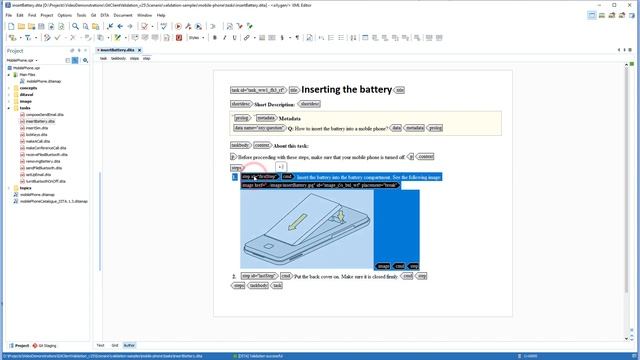Open the Edit menu
This screenshot has width=640, height=360.
pos(20,15)
